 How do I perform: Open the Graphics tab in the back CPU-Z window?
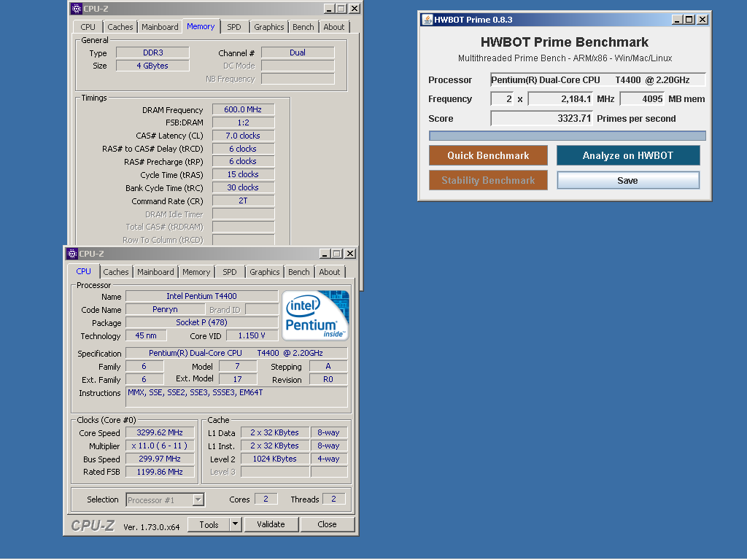click(268, 27)
